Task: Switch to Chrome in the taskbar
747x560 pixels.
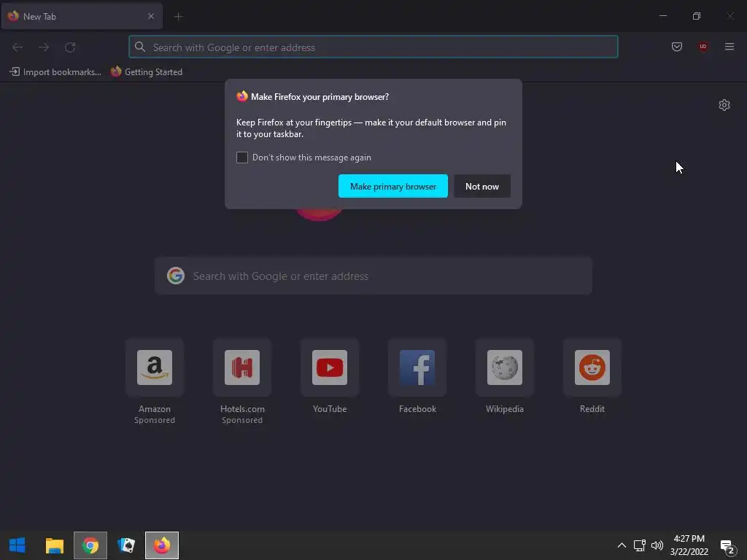Action: click(90, 545)
